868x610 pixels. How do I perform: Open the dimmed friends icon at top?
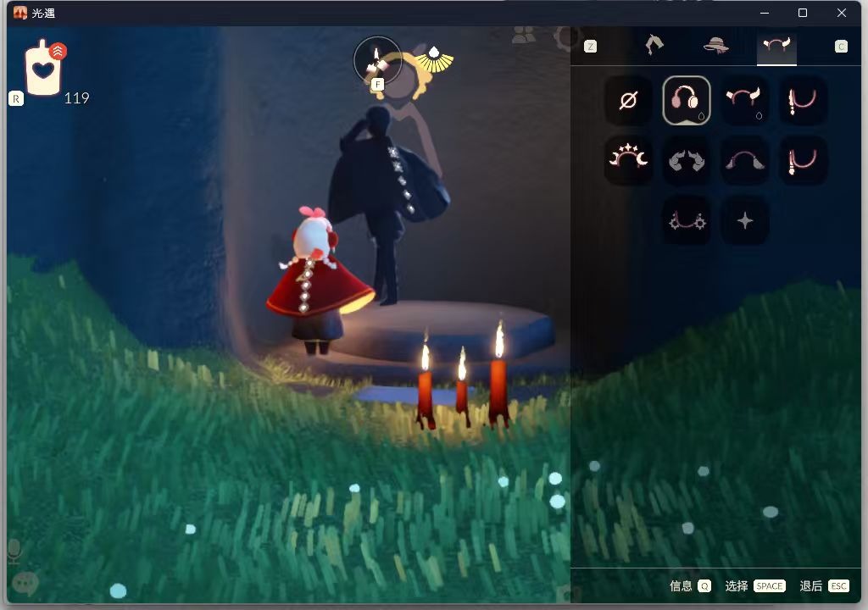point(524,35)
